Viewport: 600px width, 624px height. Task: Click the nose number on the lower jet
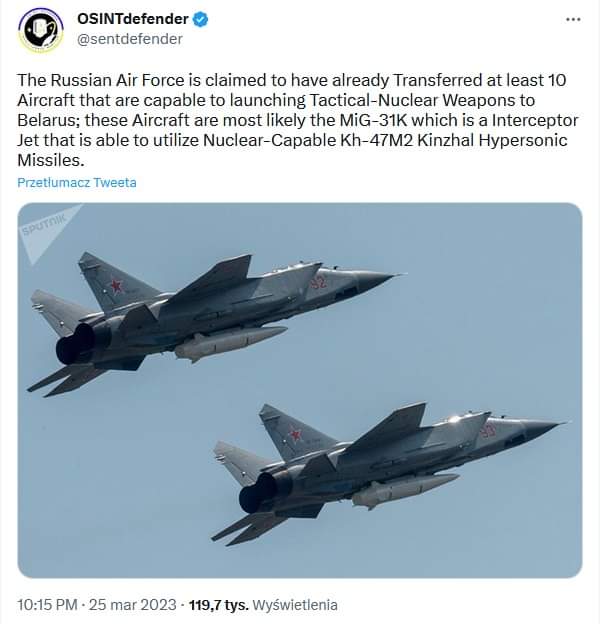click(x=487, y=431)
